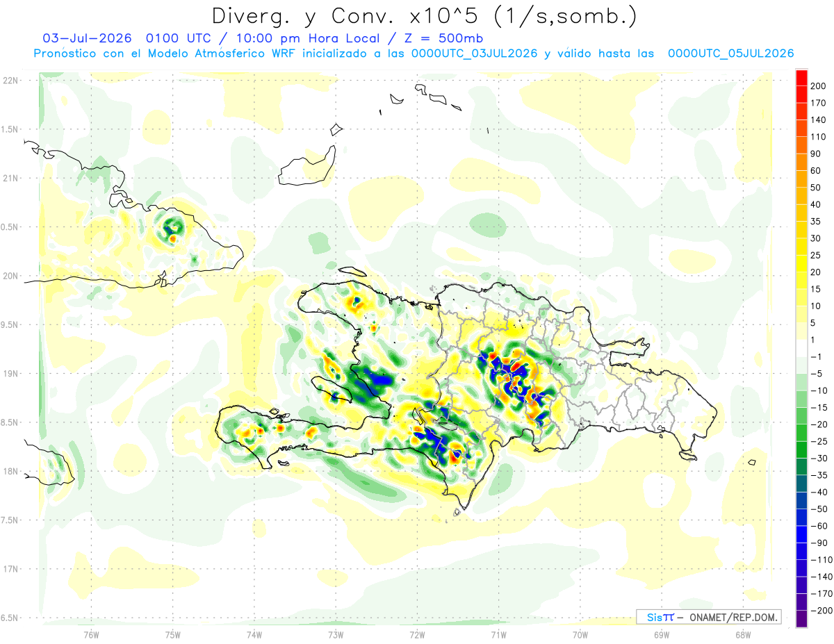Image resolution: width=834 pixels, height=644 pixels.
Task: Click the '22N' latitude label
Action: coord(10,81)
